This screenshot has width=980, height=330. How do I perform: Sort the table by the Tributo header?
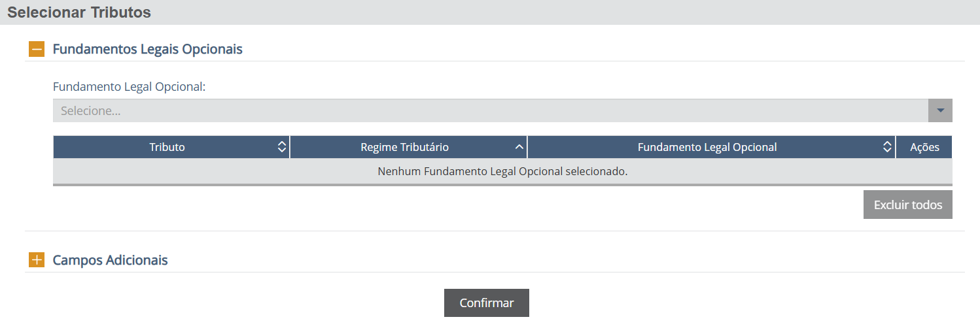point(167,147)
